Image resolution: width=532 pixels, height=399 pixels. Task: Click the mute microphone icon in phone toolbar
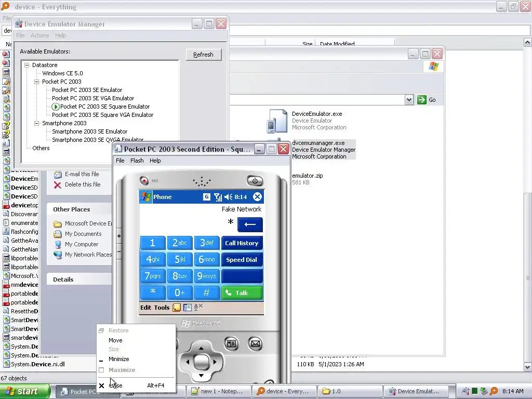click(x=198, y=308)
